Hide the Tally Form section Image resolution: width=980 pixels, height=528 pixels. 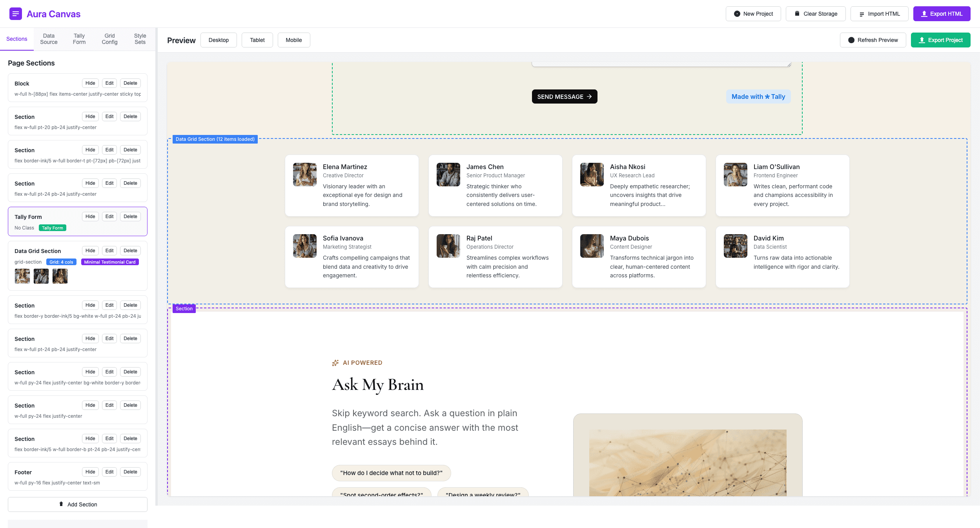click(x=90, y=217)
